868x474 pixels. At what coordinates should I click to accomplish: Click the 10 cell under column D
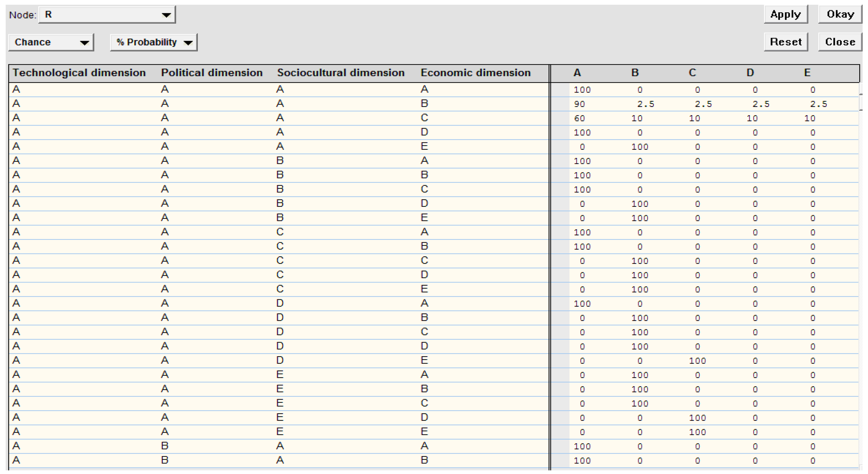[752, 118]
